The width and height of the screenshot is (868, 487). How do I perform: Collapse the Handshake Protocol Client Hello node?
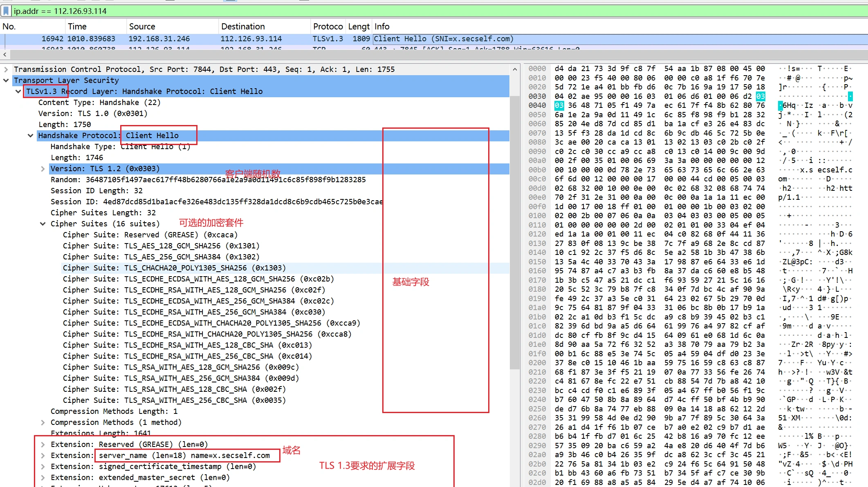[31, 136]
